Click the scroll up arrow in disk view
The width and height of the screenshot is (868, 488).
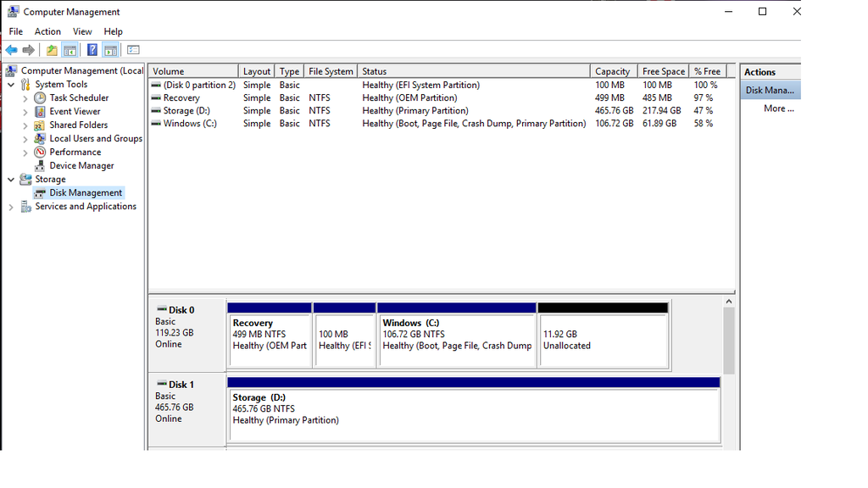(729, 302)
